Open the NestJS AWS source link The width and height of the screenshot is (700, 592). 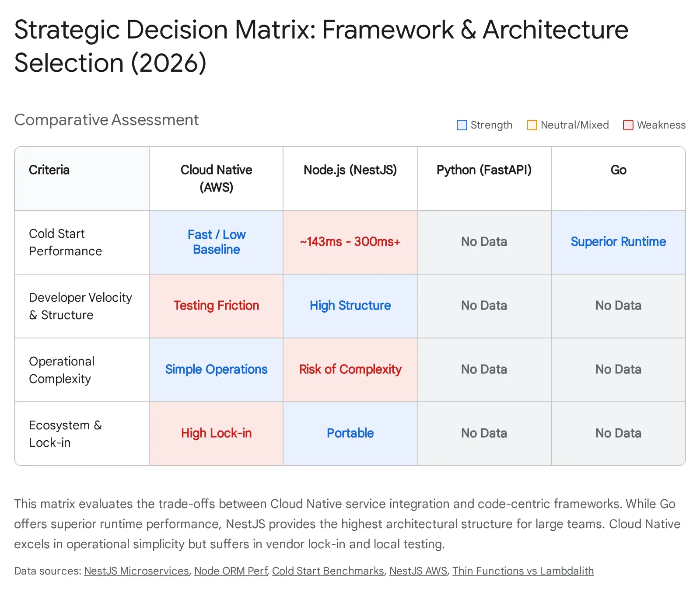click(418, 571)
